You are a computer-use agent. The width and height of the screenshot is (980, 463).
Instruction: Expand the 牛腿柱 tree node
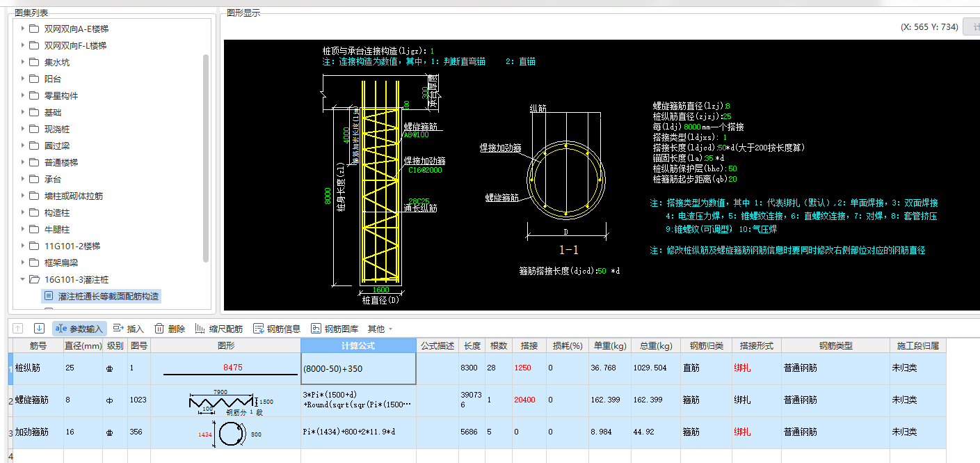(x=22, y=229)
